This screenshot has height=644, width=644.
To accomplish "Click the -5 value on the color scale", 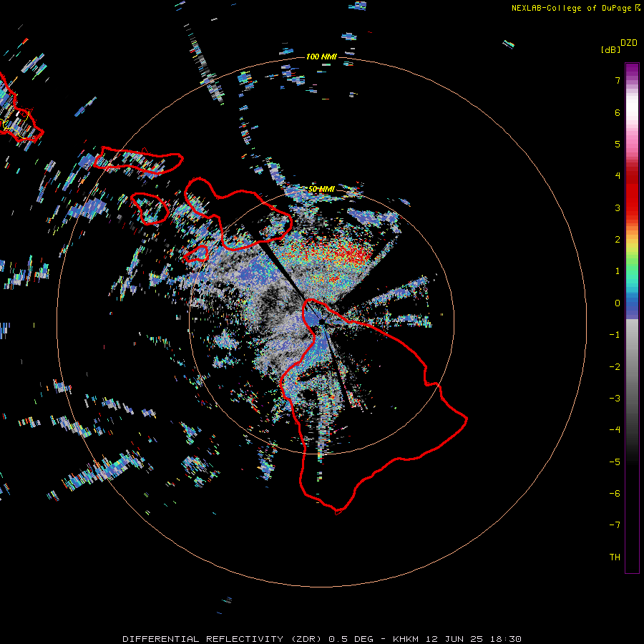I will 615,462.
